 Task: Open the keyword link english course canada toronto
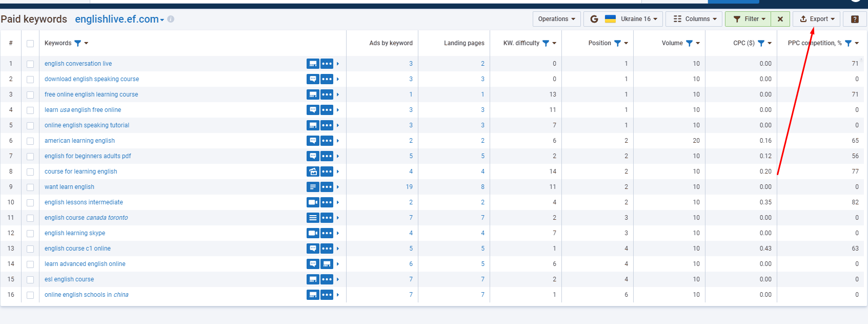tap(86, 218)
